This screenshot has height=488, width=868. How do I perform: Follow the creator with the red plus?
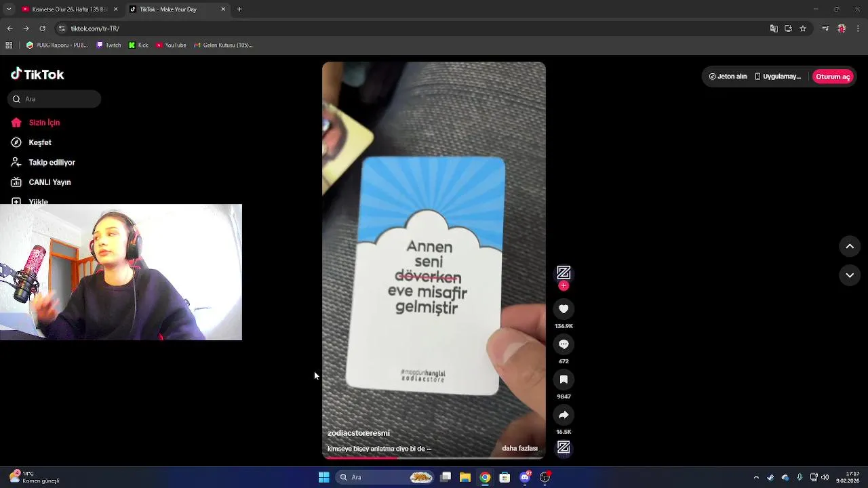tap(564, 286)
